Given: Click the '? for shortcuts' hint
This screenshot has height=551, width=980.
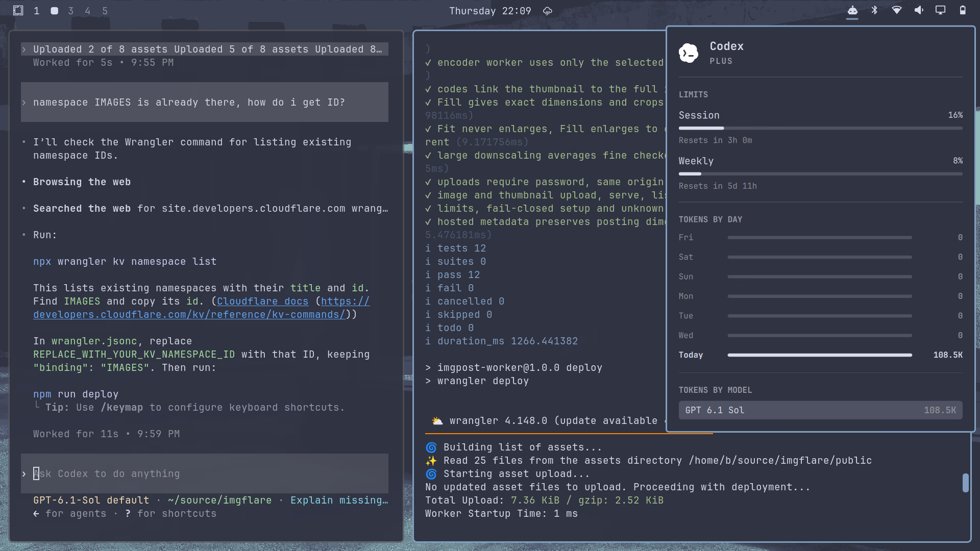Looking at the screenshot, I should 170,514.
